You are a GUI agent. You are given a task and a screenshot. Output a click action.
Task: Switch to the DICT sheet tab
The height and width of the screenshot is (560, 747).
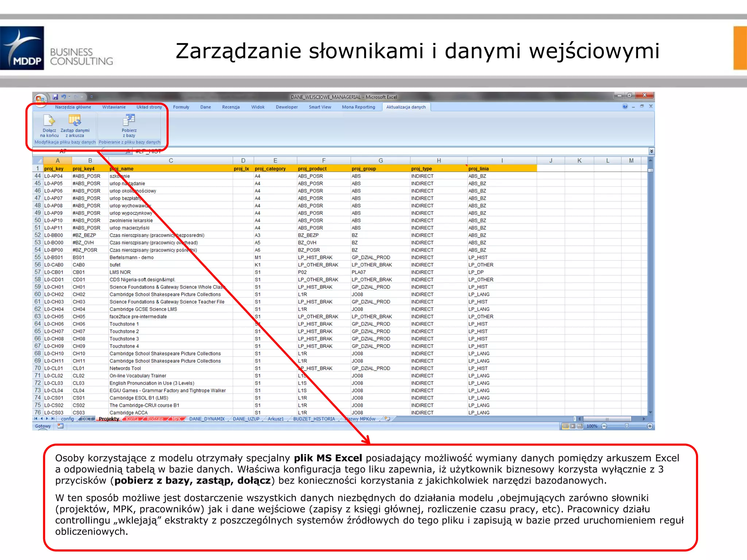(x=87, y=419)
